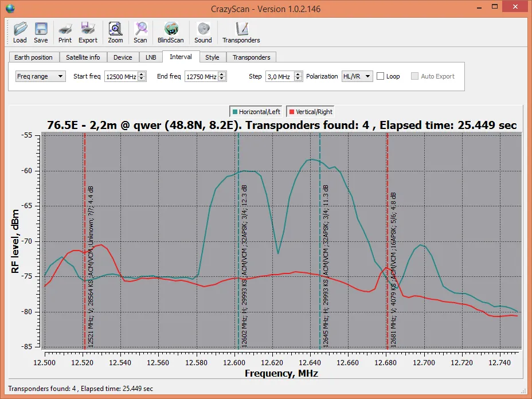This screenshot has width=532, height=399.
Task: Switch to the Style tab
Action: point(212,57)
